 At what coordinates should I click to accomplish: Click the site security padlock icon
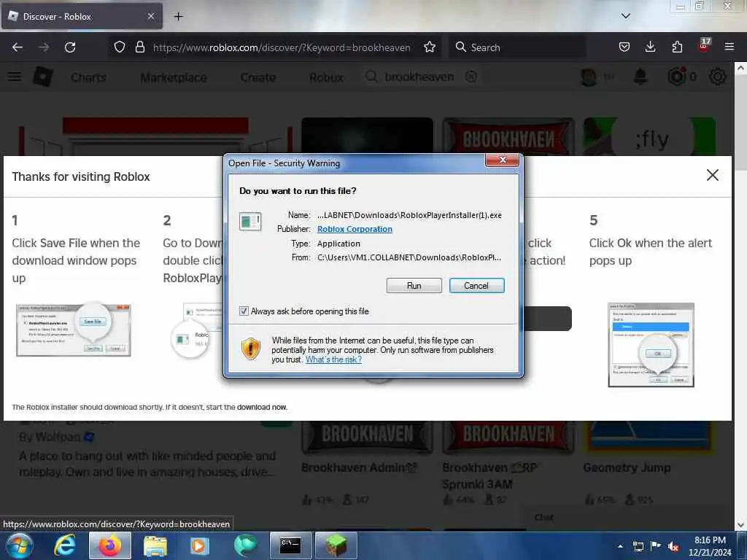click(x=139, y=47)
